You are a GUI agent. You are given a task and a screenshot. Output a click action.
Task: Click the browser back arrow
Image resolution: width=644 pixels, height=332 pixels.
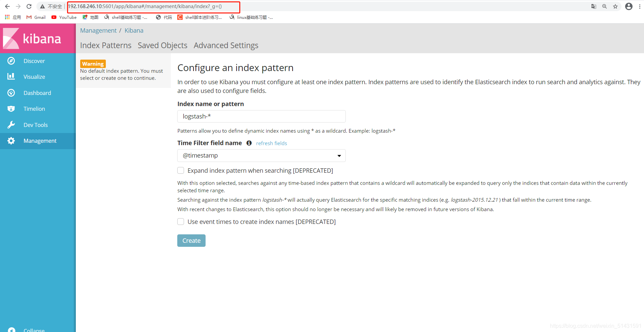pyautogui.click(x=7, y=6)
